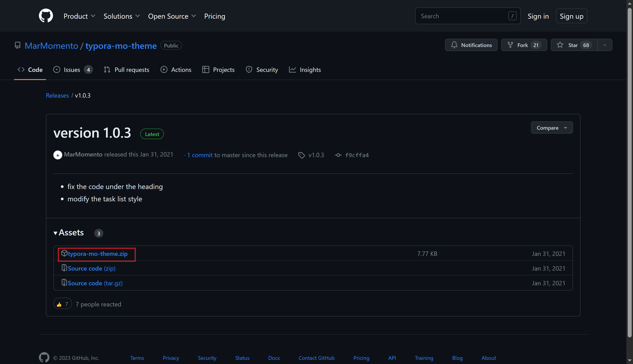Open the About footer link

click(x=489, y=358)
